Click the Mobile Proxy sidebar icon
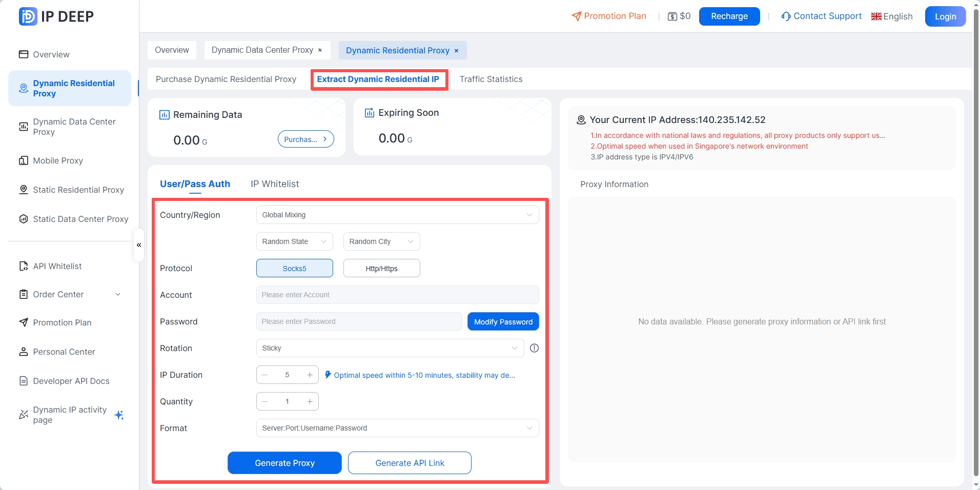Screen dimensions: 980x490 click(x=24, y=160)
